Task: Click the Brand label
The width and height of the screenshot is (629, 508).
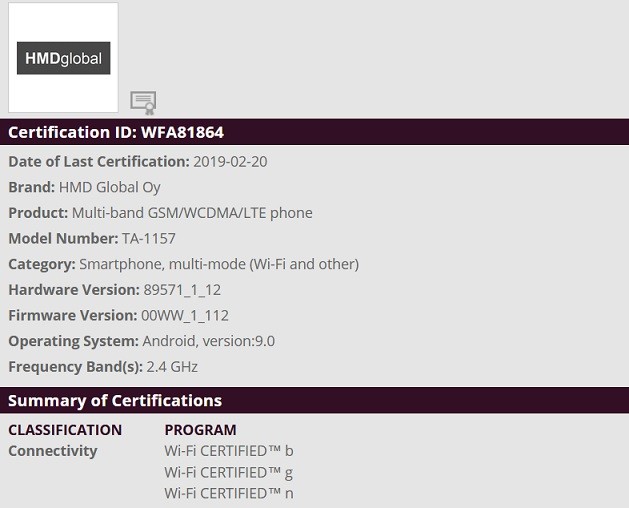Action: [x=32, y=187]
